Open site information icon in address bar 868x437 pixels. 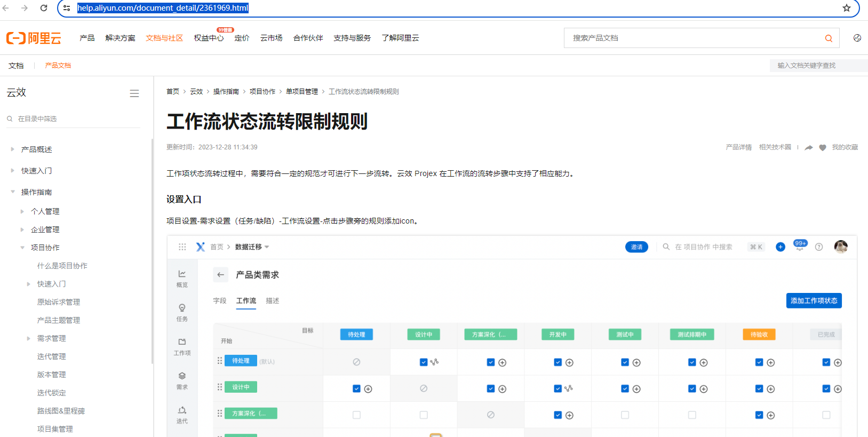point(67,8)
